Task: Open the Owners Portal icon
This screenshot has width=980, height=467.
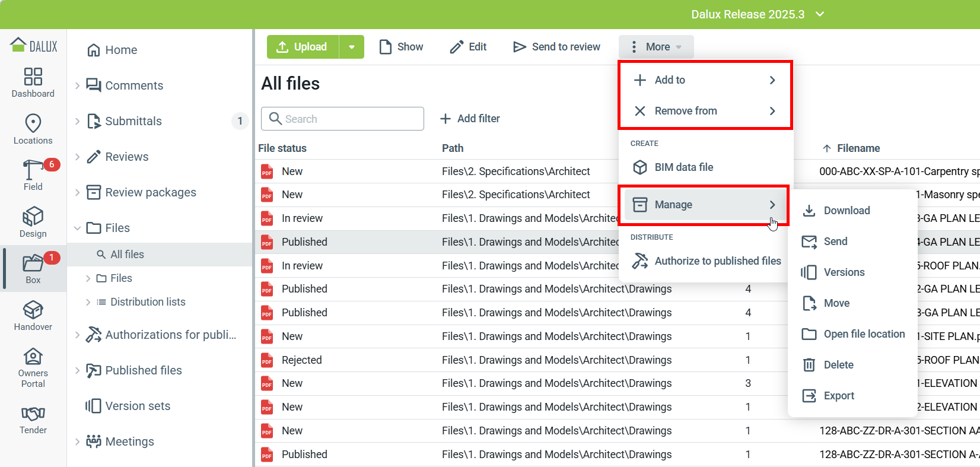Action: (33, 357)
